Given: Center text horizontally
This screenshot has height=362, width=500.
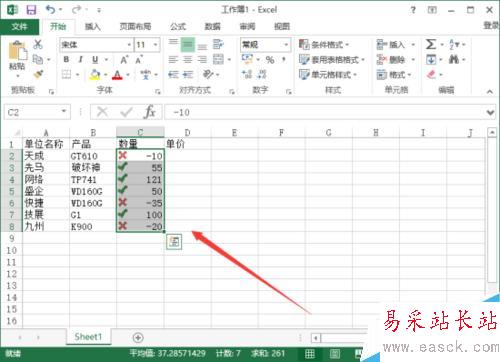Looking at the screenshot, I should [x=188, y=60].
